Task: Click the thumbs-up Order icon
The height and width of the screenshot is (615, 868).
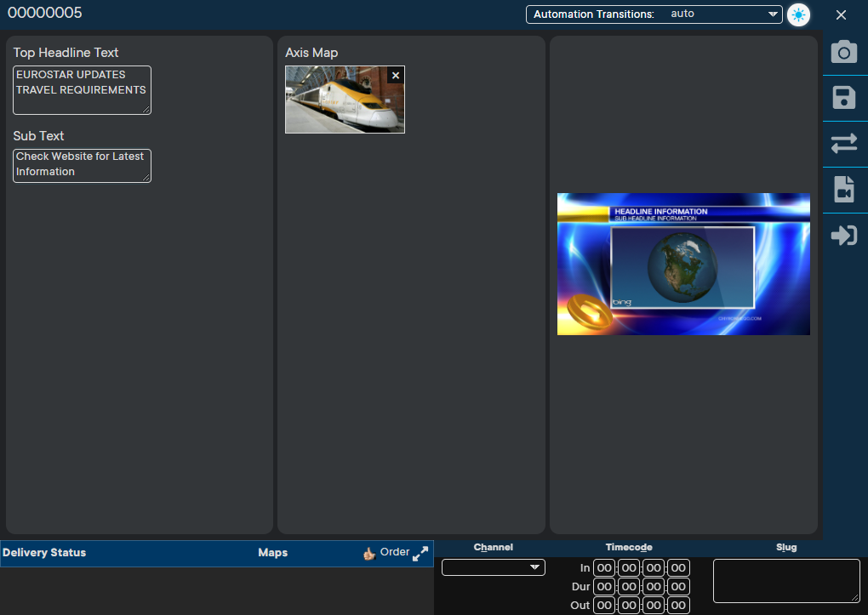Action: tap(369, 553)
